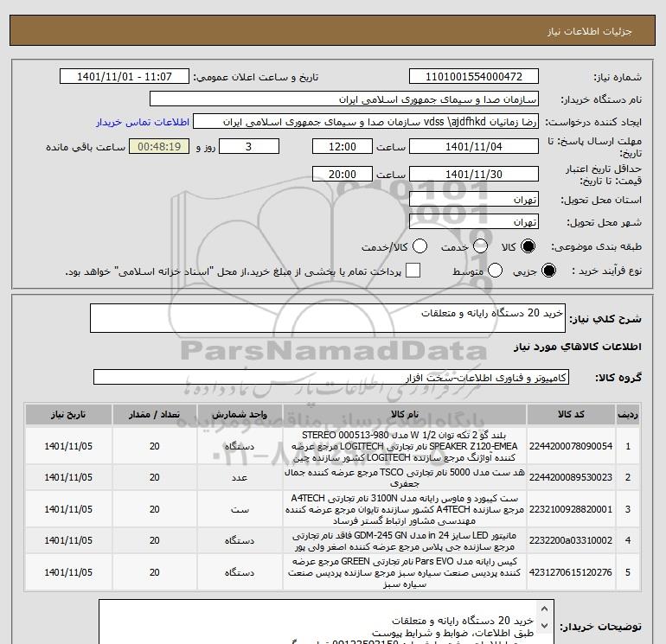Click the request creator field رضا زمانیان
666x644 pixels.
(366, 122)
